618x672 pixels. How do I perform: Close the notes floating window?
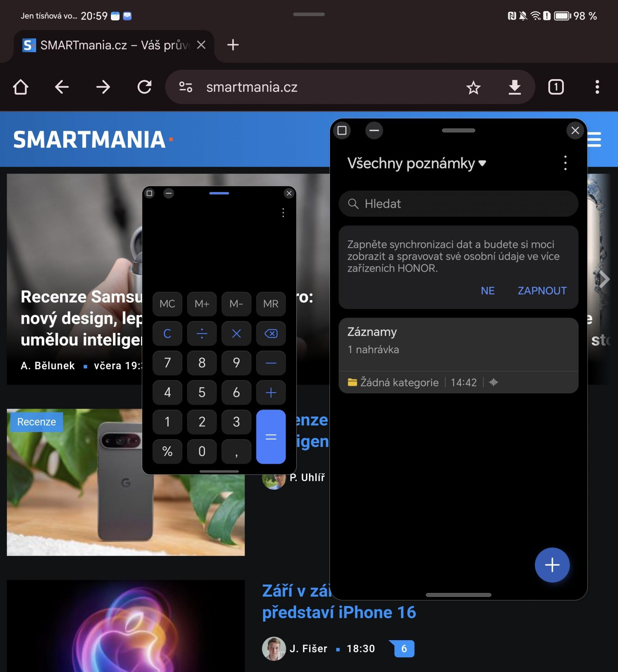tap(575, 131)
